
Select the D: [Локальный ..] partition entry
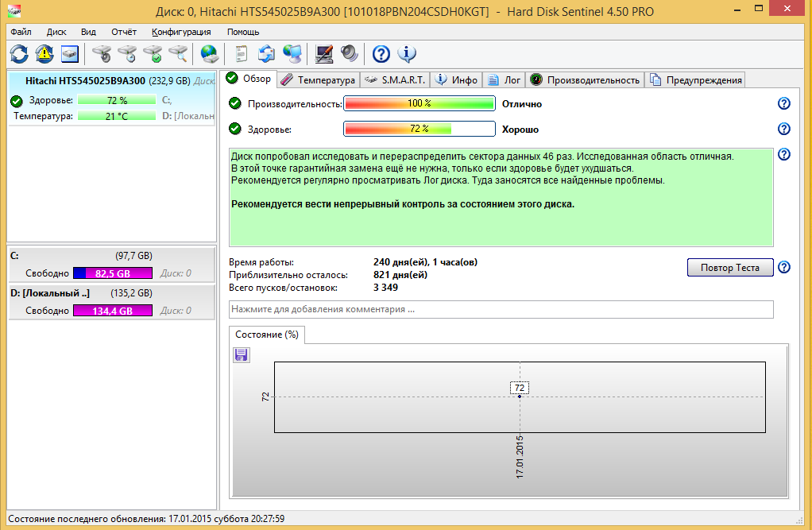[111, 302]
